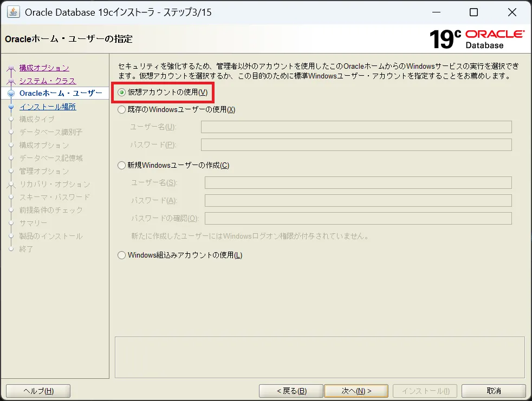Click disabled 構成タイプ step in sidebar
This screenshot has width=532, height=401.
point(37,119)
